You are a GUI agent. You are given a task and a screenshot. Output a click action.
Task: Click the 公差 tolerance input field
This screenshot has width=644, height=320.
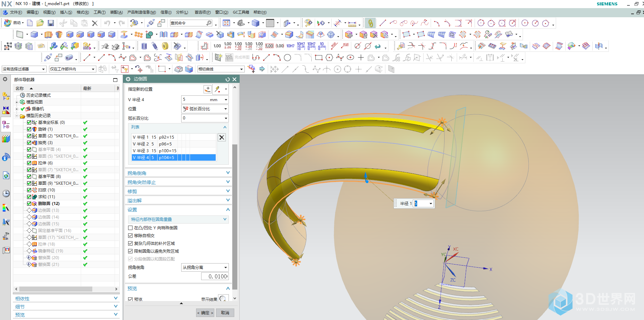click(x=215, y=276)
